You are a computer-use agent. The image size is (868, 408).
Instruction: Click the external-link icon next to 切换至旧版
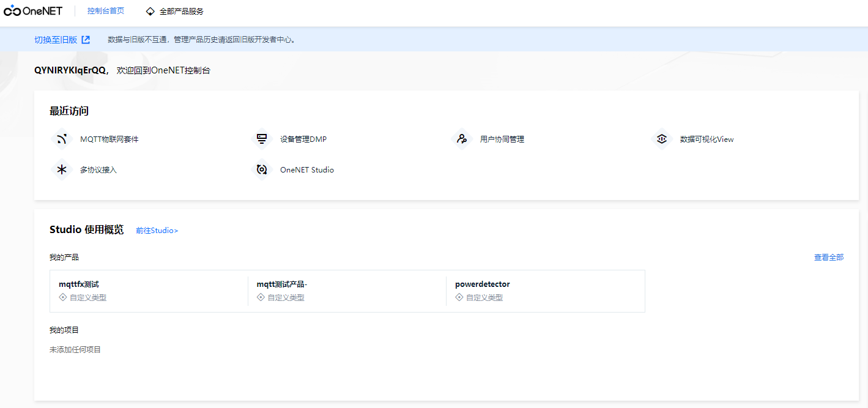click(x=86, y=40)
